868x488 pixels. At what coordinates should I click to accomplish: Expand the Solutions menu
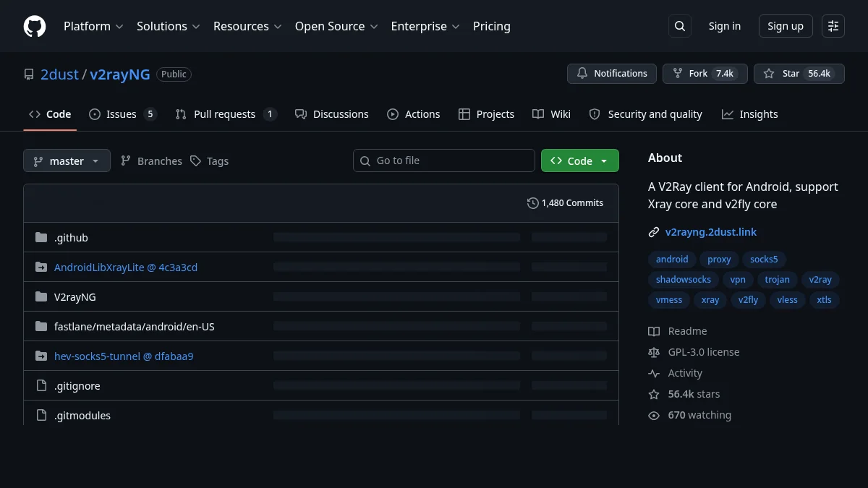coord(168,26)
